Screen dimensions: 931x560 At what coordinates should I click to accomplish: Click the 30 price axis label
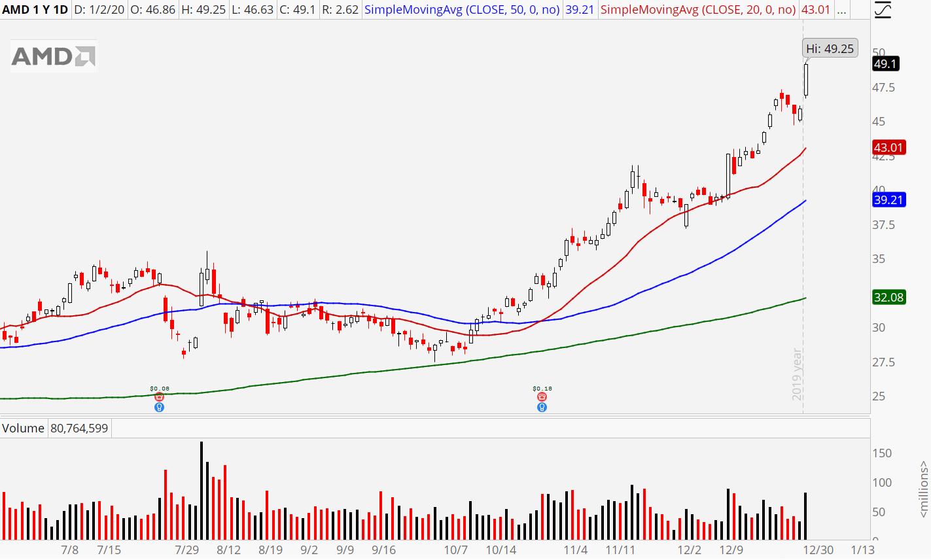coord(879,328)
